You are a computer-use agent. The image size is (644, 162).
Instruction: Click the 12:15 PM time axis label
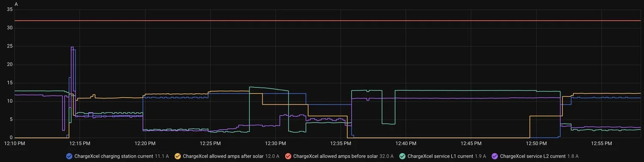pyautogui.click(x=80, y=143)
